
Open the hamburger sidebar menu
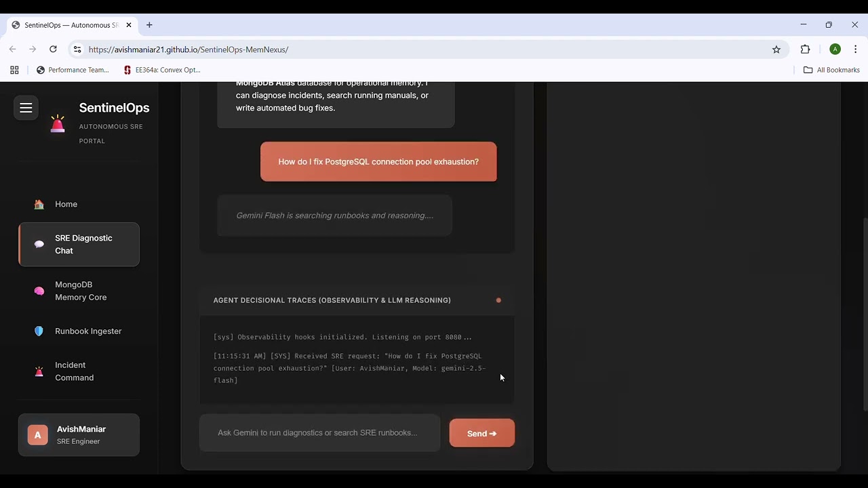click(26, 108)
